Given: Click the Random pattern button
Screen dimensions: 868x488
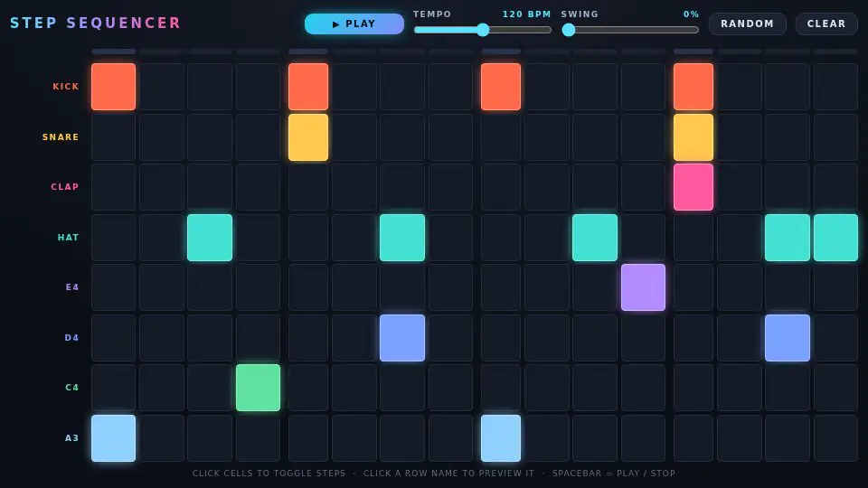Looking at the screenshot, I should pos(748,23).
